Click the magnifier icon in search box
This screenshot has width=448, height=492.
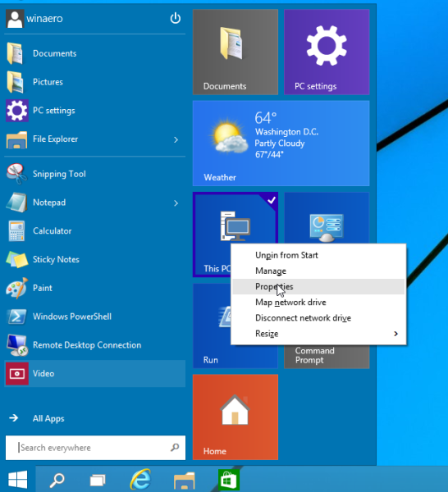tap(175, 447)
